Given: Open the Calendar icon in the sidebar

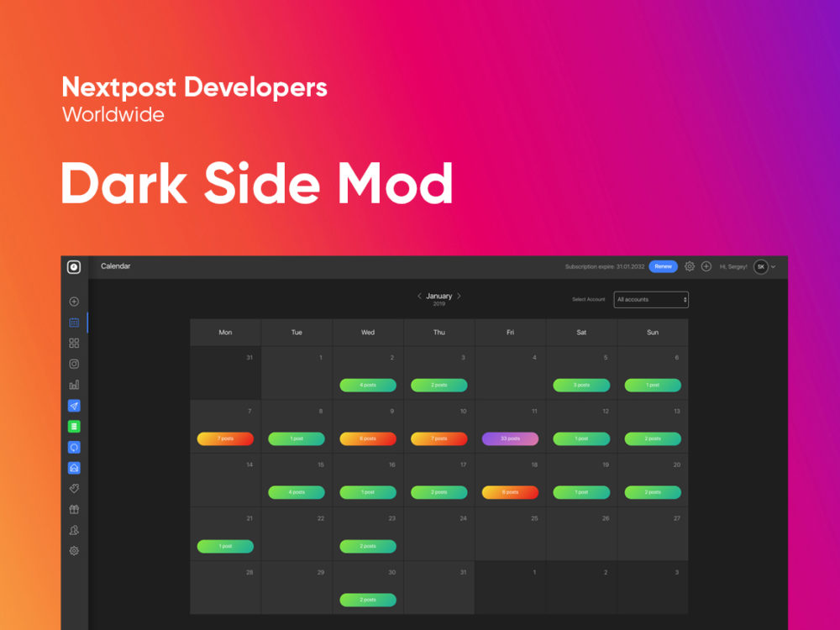Looking at the screenshot, I should tap(74, 323).
